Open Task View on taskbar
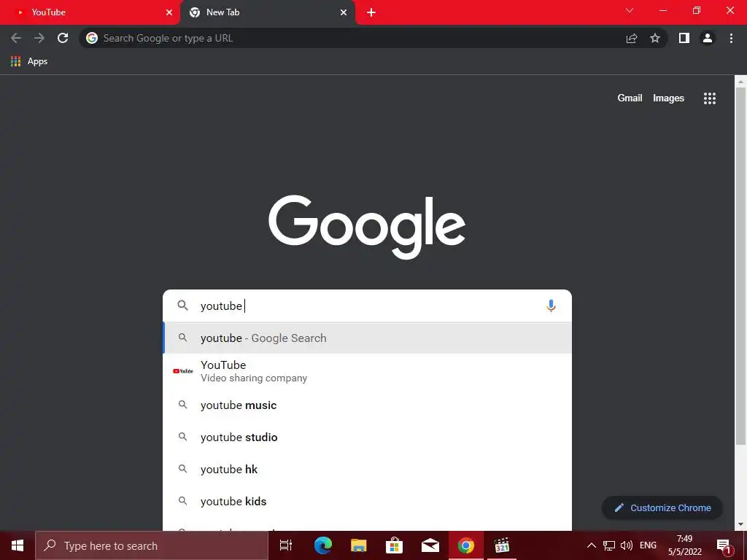Screen dimensions: 747x560 (x=286, y=545)
